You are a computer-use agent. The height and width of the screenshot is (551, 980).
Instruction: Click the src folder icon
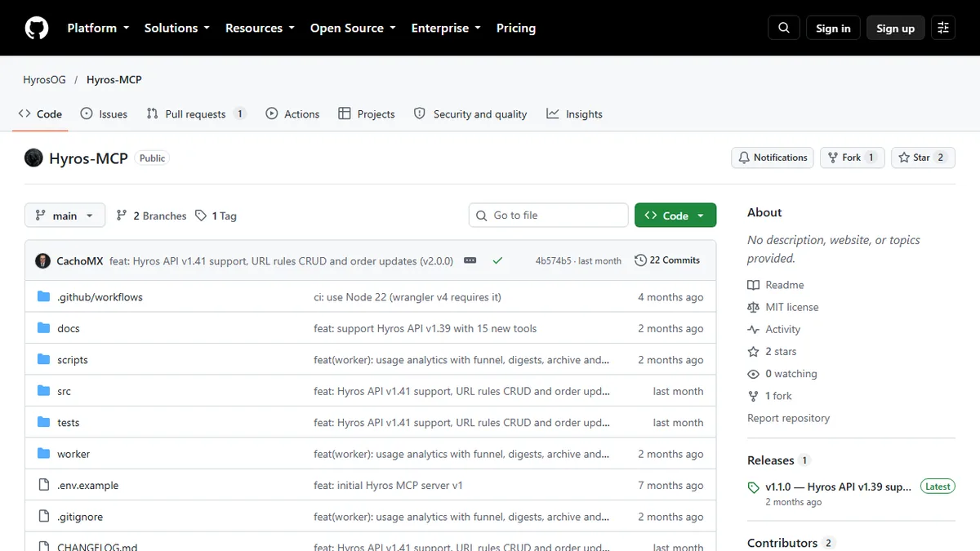point(44,391)
